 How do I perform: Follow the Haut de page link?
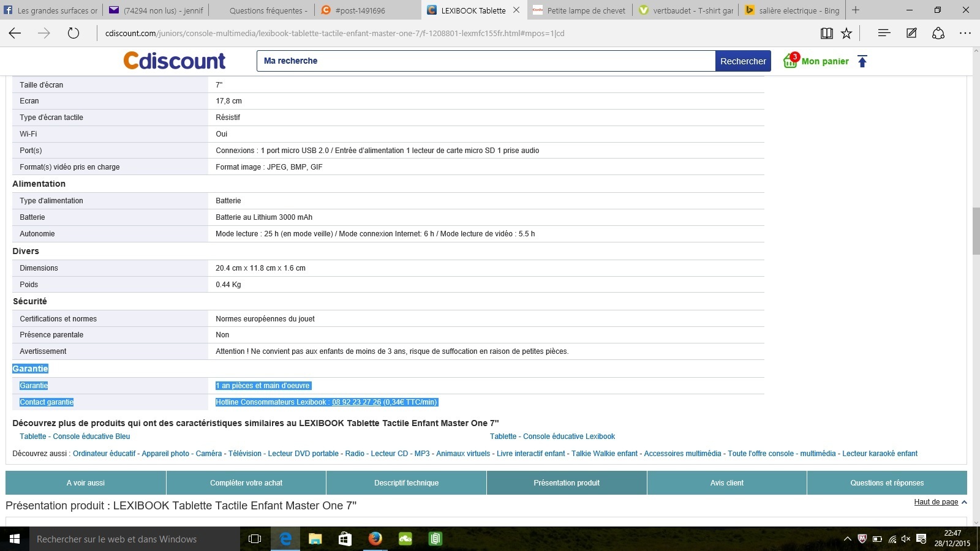click(x=936, y=502)
